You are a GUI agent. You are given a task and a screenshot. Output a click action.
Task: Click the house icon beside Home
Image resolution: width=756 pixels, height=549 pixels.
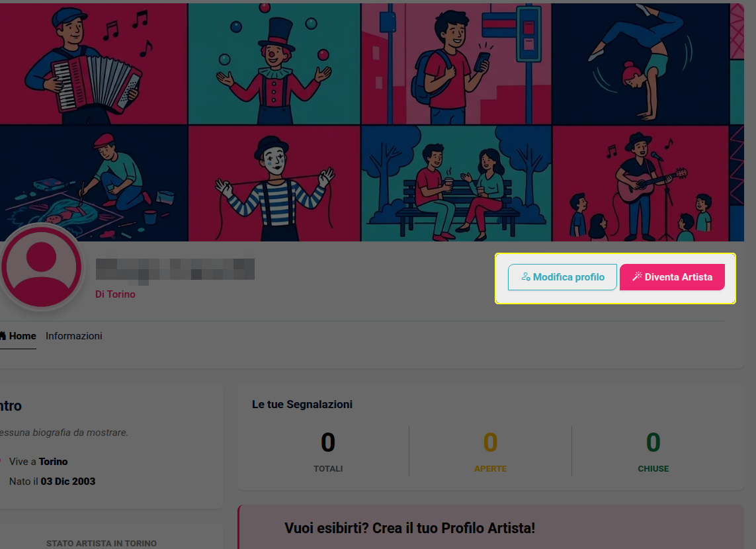tap(3, 336)
